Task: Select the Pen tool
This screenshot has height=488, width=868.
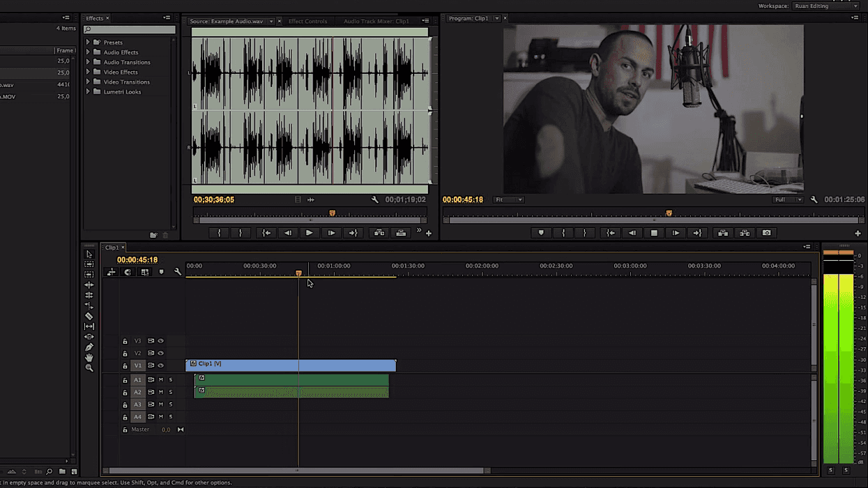Action: point(89,347)
